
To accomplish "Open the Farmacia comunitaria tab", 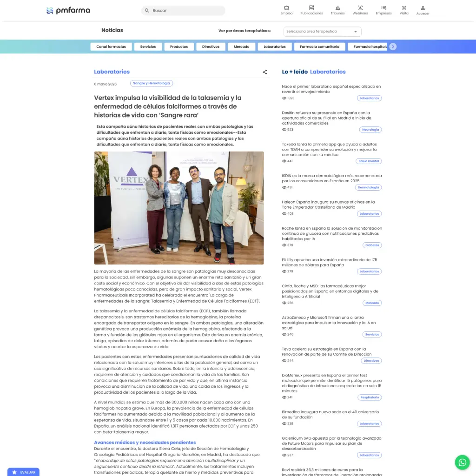I will click(319, 46).
